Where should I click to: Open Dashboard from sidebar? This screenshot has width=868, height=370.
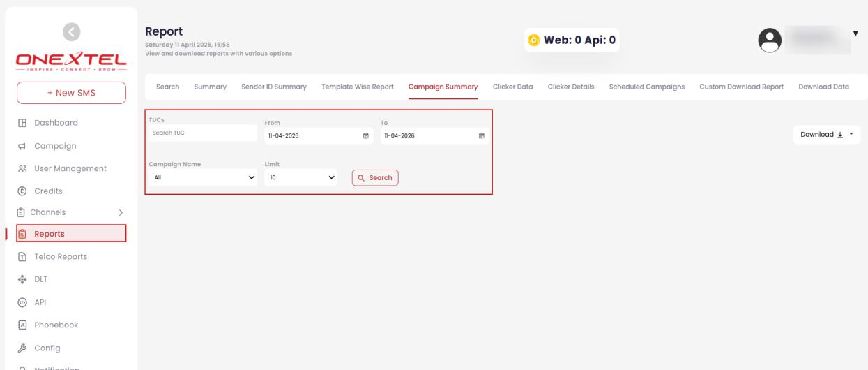click(56, 123)
